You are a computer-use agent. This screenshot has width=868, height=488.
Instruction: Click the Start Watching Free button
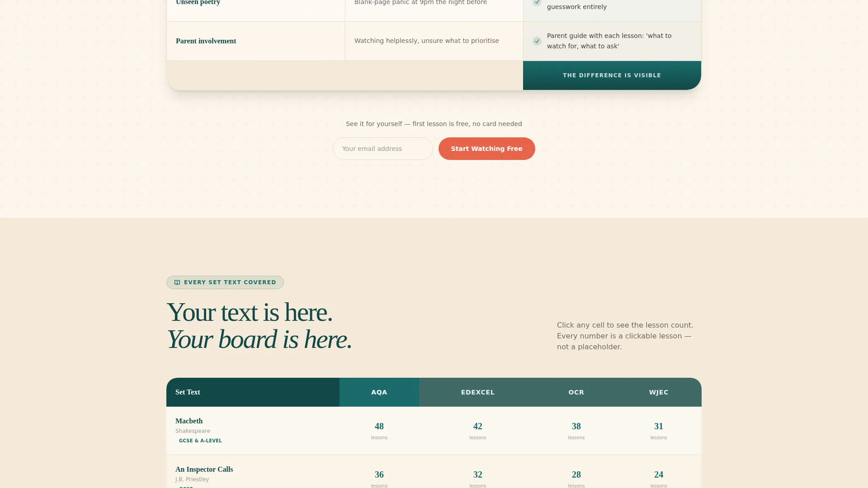(x=487, y=149)
